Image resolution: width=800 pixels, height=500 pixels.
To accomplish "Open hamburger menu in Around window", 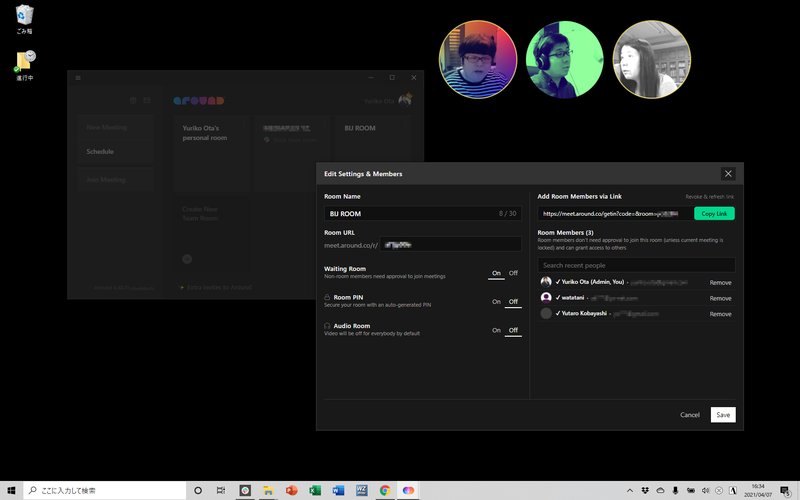I will coord(78,78).
